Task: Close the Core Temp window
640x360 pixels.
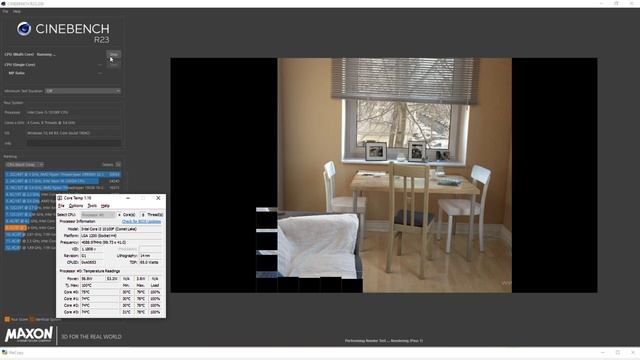Action: click(x=158, y=198)
